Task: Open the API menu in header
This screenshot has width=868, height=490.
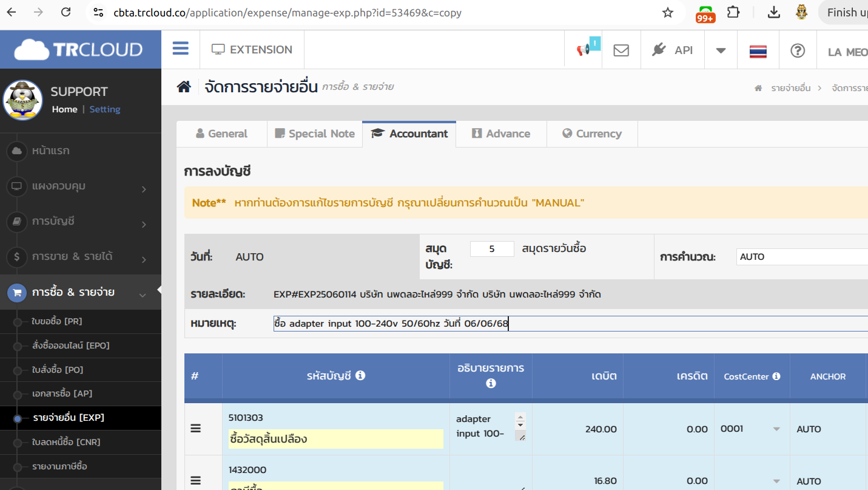Action: (672, 50)
